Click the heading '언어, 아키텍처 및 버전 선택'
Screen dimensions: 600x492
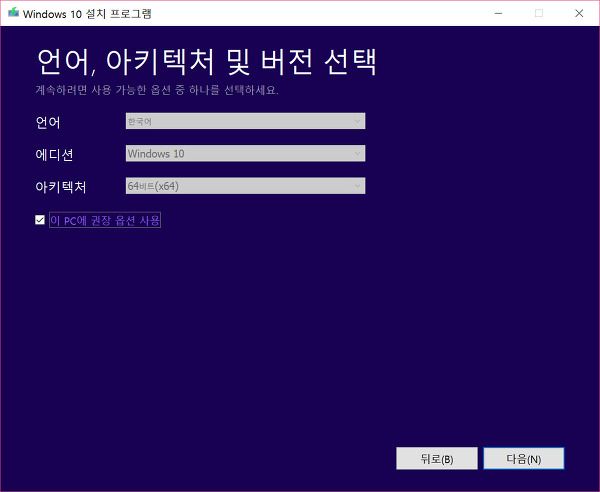(207, 62)
